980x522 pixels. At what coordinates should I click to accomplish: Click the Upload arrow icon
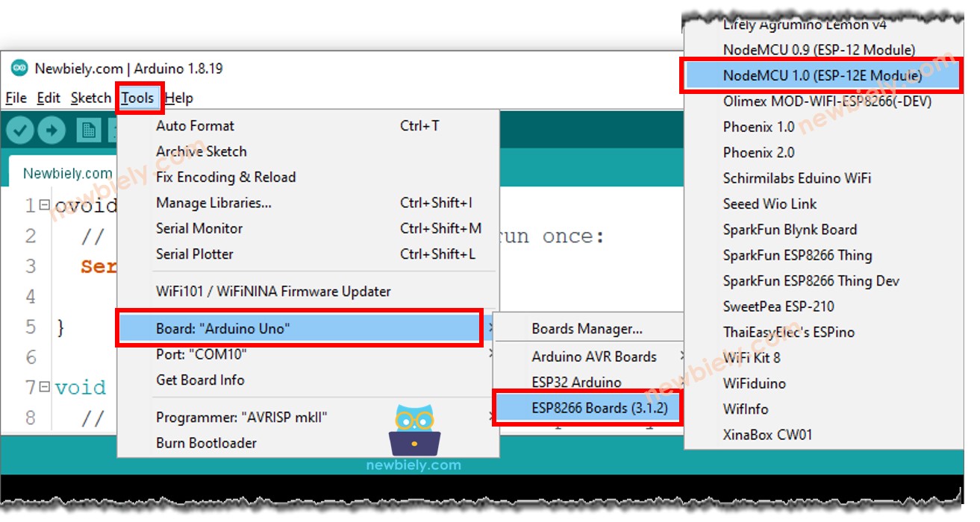point(50,129)
